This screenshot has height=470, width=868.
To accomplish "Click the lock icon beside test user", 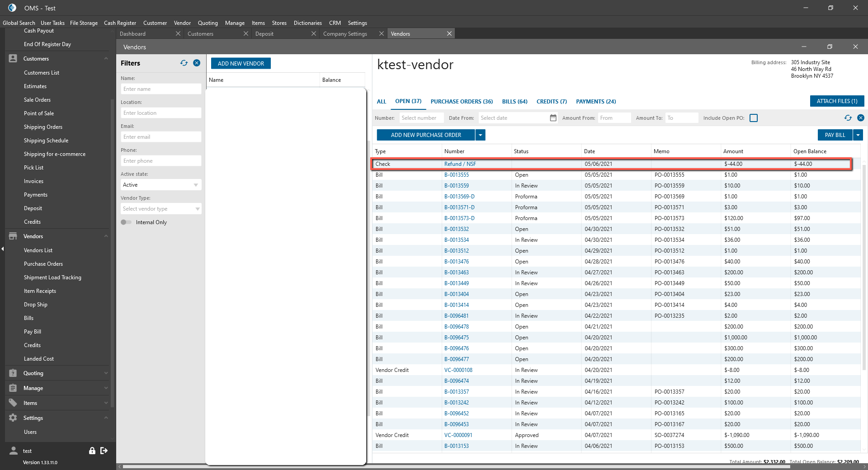I will [x=92, y=451].
